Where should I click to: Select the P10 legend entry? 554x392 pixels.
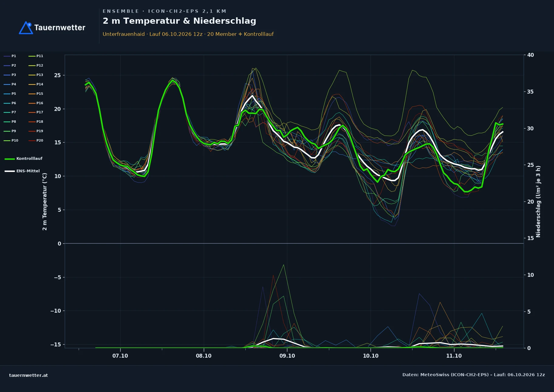tap(11, 140)
